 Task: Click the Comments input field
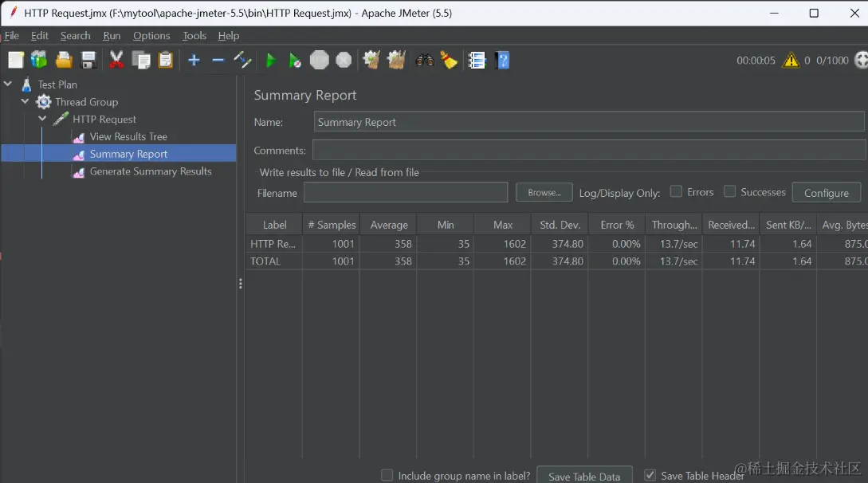coord(589,150)
